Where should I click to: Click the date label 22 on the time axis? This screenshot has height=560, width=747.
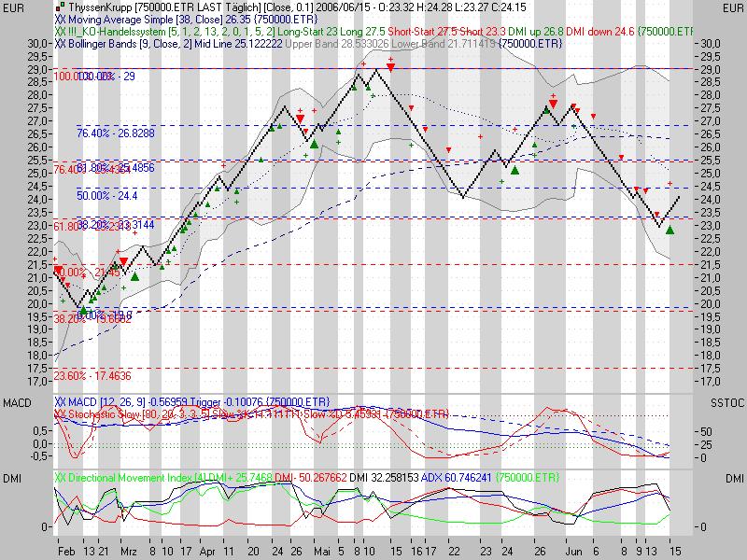tap(454, 552)
